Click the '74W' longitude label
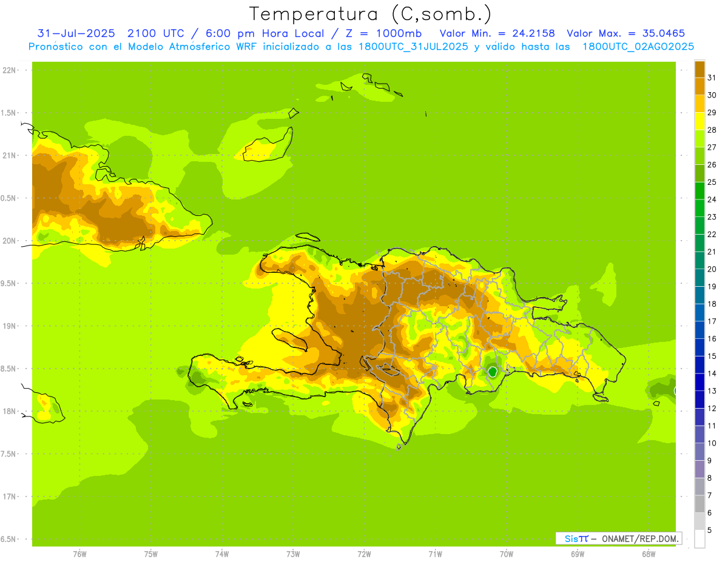Image resolution: width=728 pixels, height=562 pixels. pos(222,554)
